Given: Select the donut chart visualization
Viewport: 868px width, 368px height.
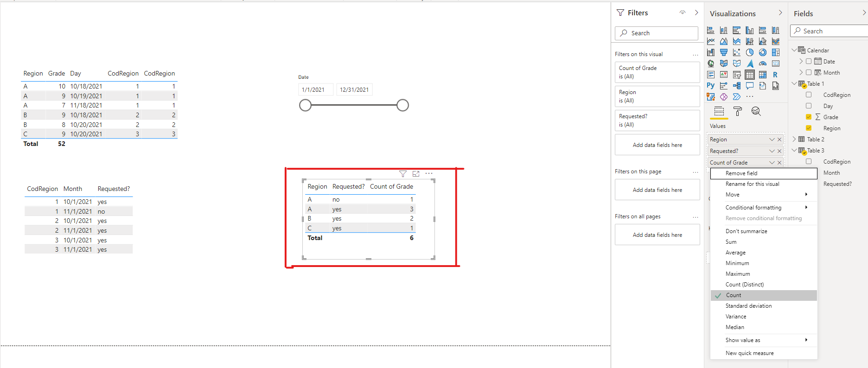Looking at the screenshot, I should 762,52.
